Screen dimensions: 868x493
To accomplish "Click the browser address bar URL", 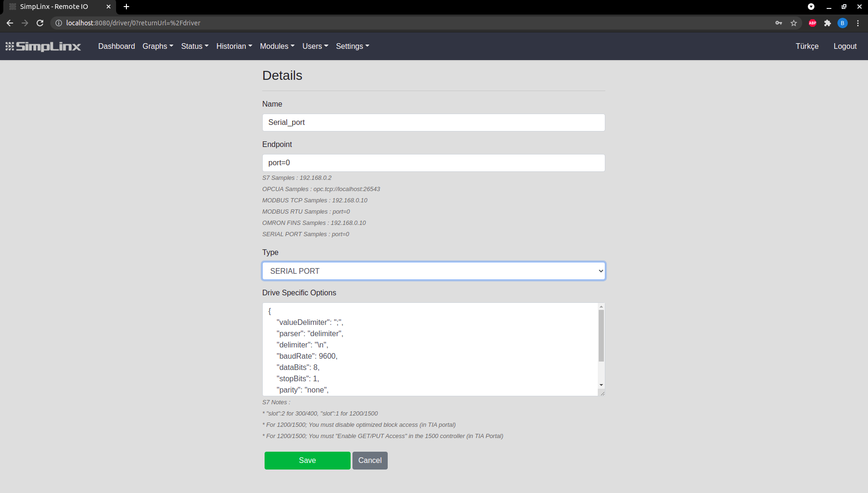I will point(133,23).
